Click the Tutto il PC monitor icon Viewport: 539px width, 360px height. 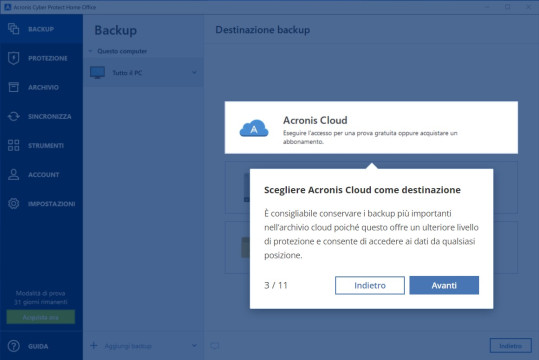click(x=97, y=73)
